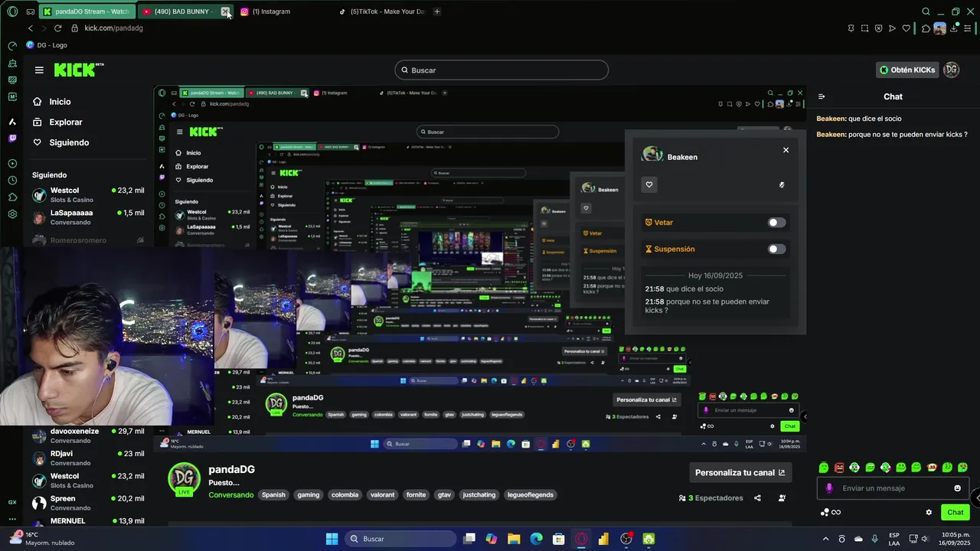The height and width of the screenshot is (551, 980).
Task: Open GX Cleaner in browser sidebar
Action: pos(12,63)
